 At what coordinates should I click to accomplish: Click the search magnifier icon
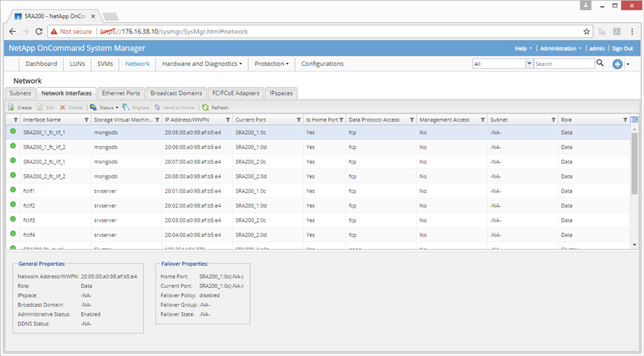pos(600,63)
